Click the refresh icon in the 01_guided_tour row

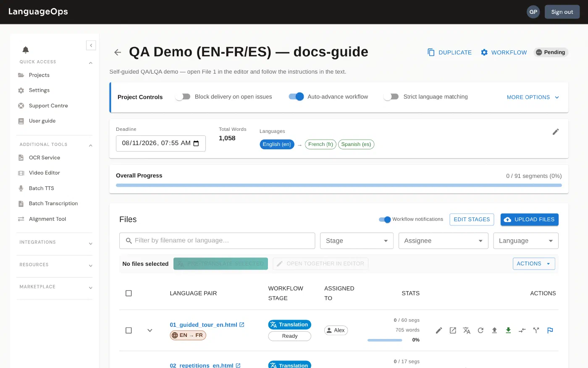point(480,331)
